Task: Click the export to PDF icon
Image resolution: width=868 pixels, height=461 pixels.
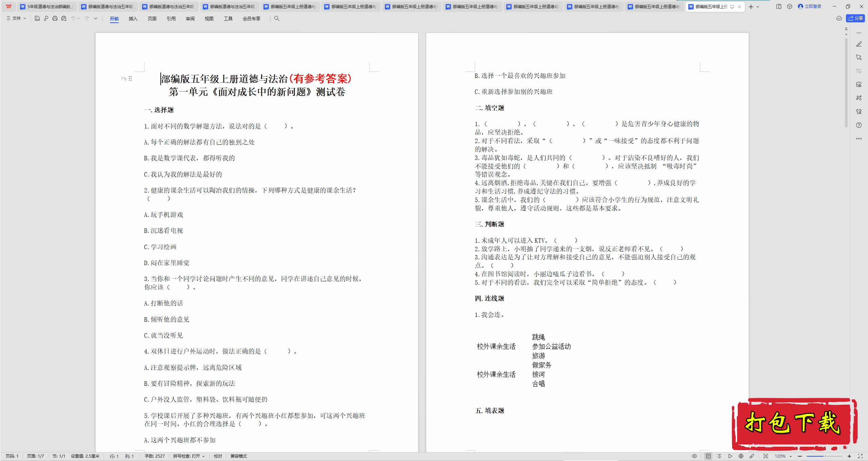Action: tap(46, 19)
